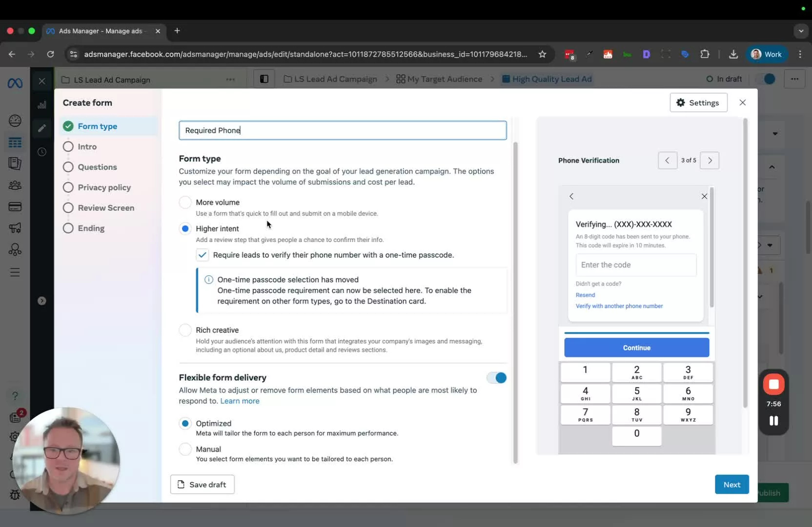Open the Learn more link
This screenshot has height=527, width=812.
click(240, 401)
